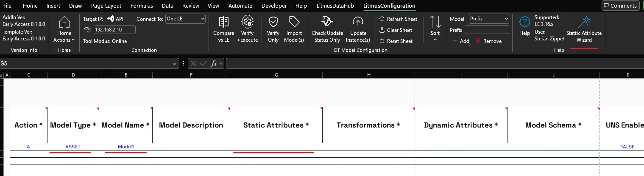Click Check Update Status Only
The width and height of the screenshot is (644, 176).
327,30
